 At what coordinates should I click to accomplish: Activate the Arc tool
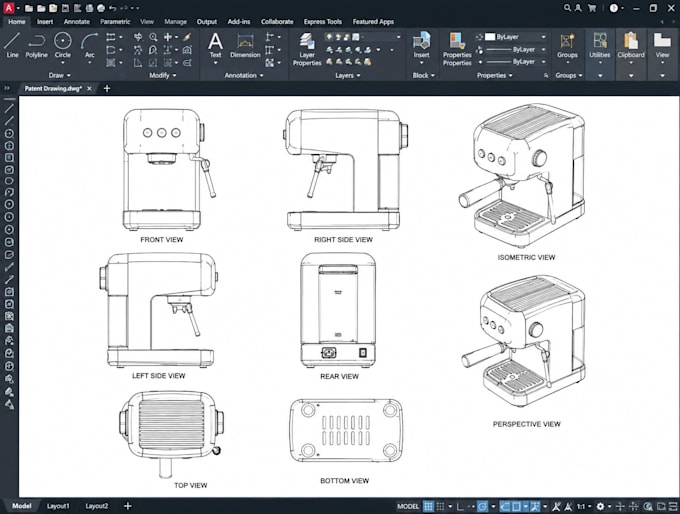point(89,45)
